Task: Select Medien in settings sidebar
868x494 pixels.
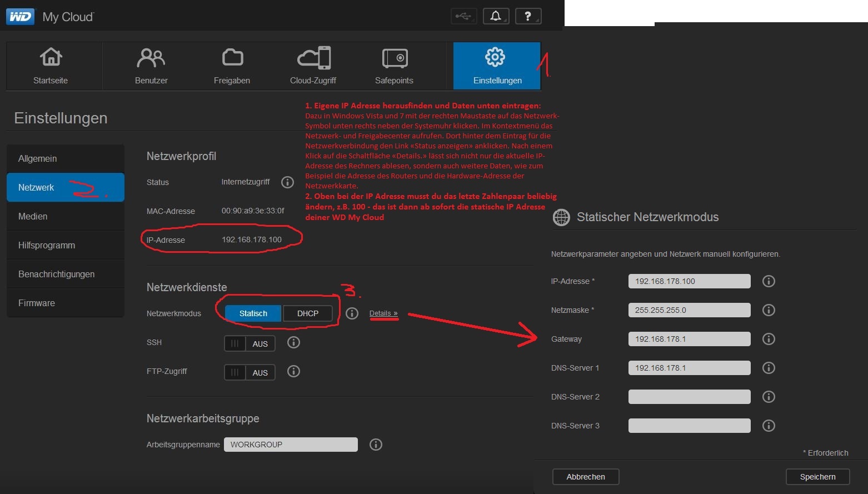Action: coord(66,216)
